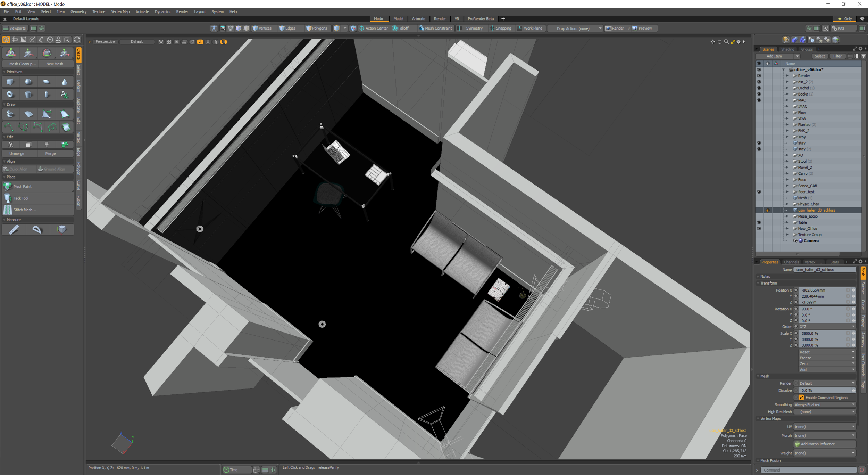868x475 pixels.
Task: Open the Geometry menu
Action: 78,11
